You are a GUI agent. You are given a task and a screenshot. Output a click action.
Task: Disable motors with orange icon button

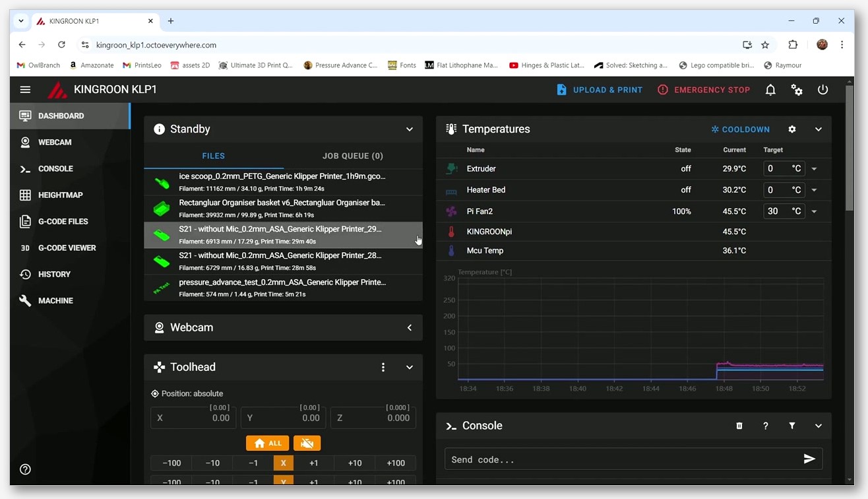(307, 444)
